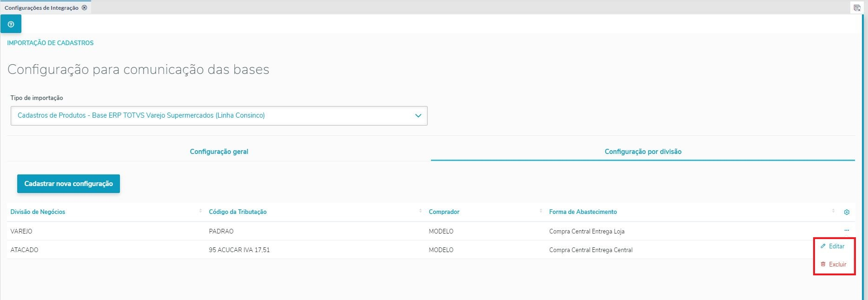Viewport: 868px width, 300px height.
Task: Sort by Código da Tributação arrows icon
Action: tap(420, 211)
